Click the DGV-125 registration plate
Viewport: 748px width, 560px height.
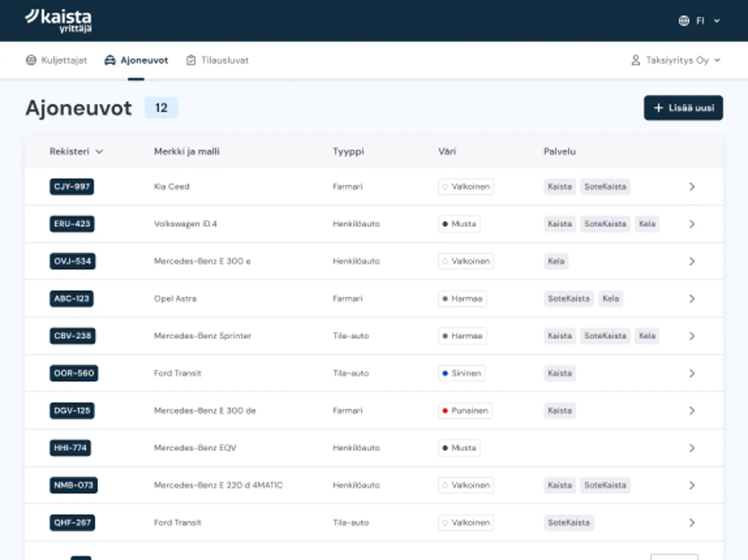[x=72, y=411]
